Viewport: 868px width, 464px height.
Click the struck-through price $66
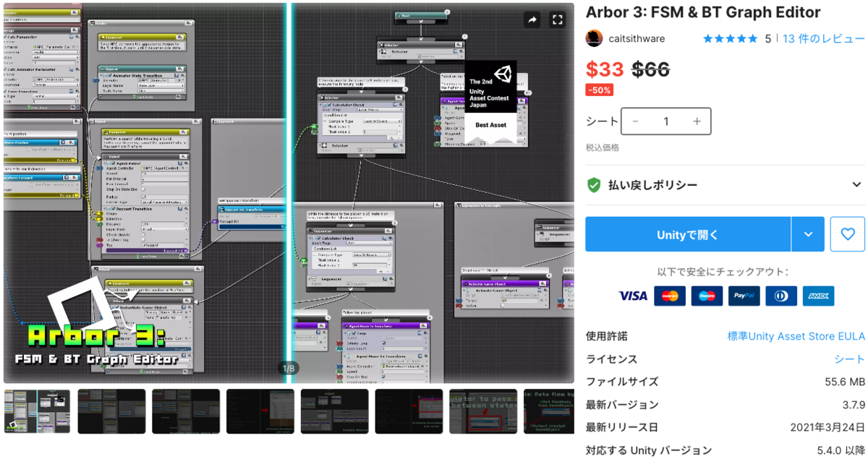[x=651, y=69]
